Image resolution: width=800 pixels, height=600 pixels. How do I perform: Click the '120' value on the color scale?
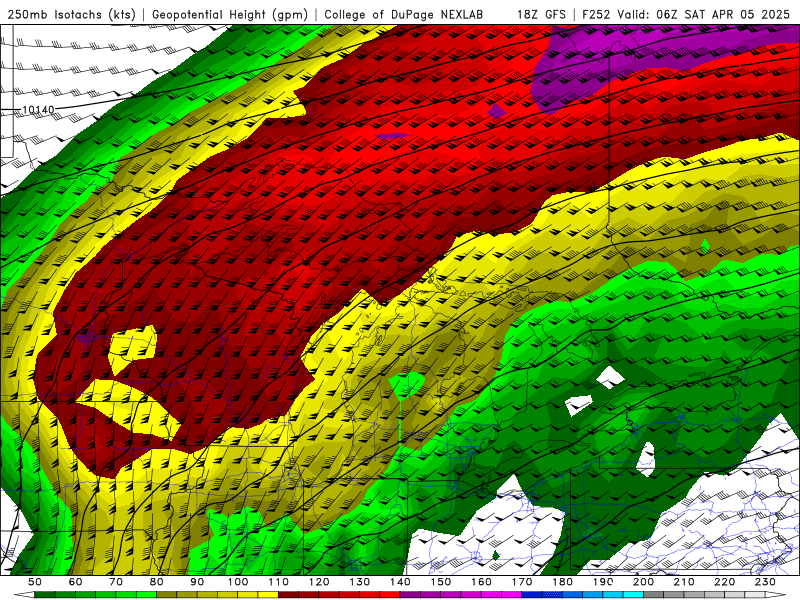click(x=319, y=582)
